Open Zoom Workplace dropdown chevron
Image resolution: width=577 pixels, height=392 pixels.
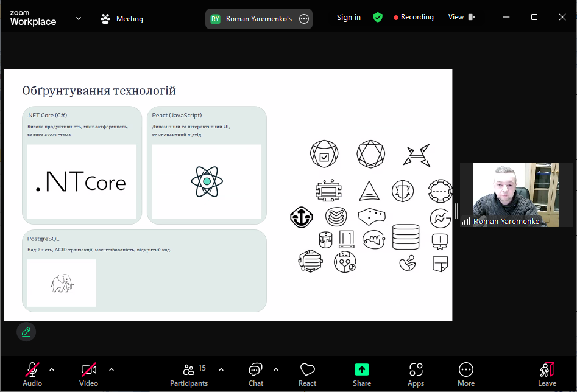pyautogui.click(x=79, y=18)
